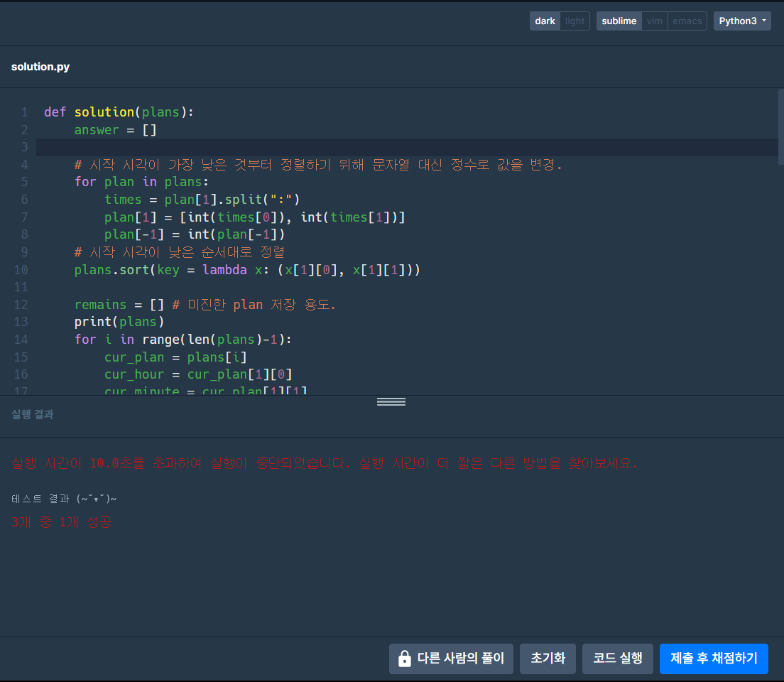The image size is (784, 682).
Task: Click the lock icon on 다른 사람의 풀이
Action: (405, 659)
